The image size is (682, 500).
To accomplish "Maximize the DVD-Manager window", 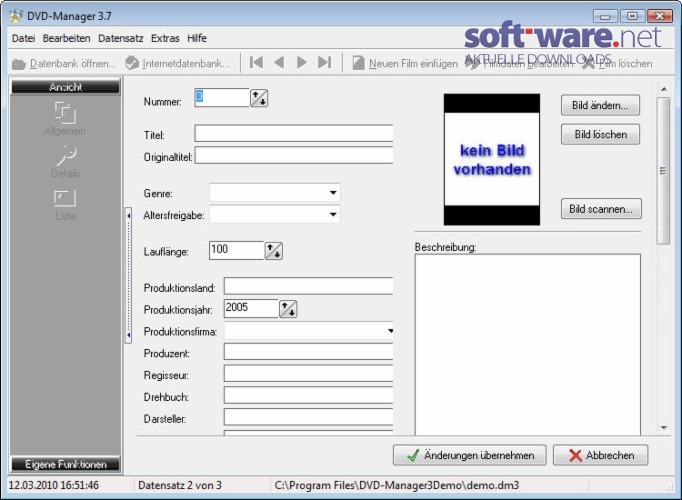I will click(632, 17).
